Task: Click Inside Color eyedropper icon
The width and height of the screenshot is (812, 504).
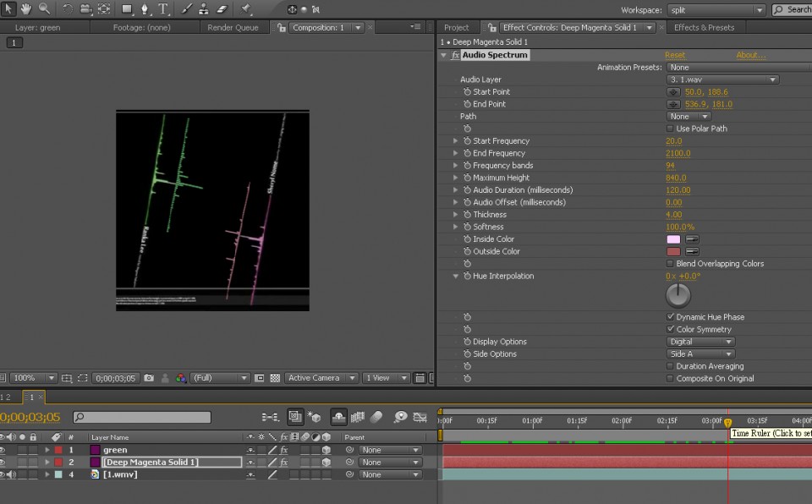Action: 692,239
